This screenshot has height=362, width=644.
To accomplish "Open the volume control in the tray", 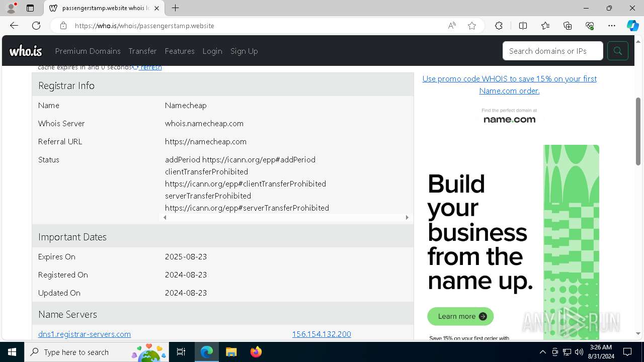I will click(579, 352).
